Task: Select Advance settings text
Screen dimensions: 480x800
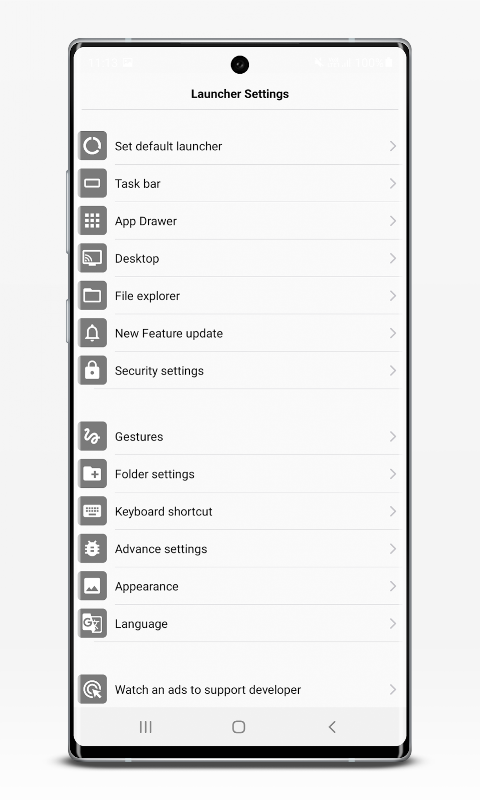Action: 161,549
